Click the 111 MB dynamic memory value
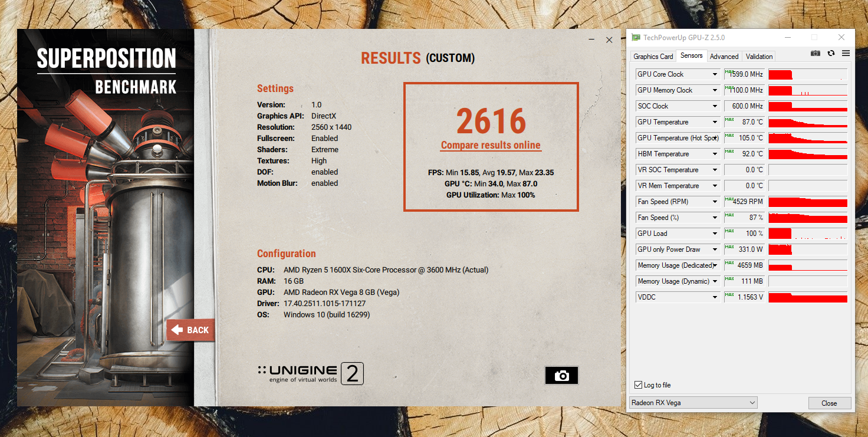This screenshot has height=437, width=868. point(744,281)
